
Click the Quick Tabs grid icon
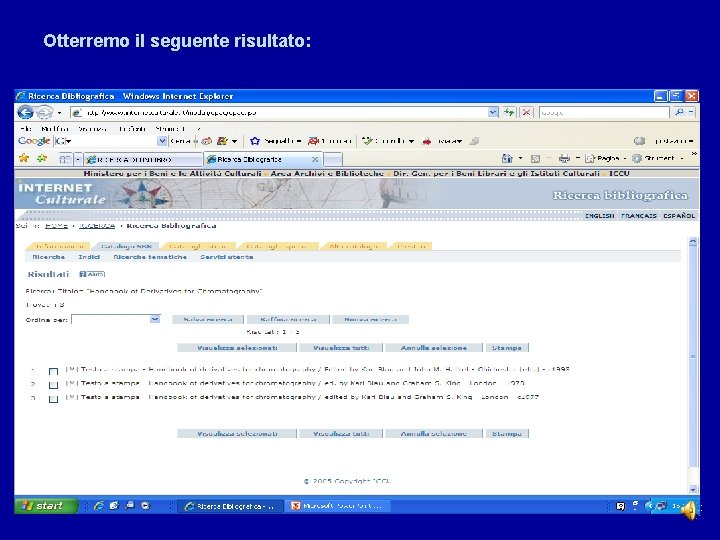[x=65, y=159]
